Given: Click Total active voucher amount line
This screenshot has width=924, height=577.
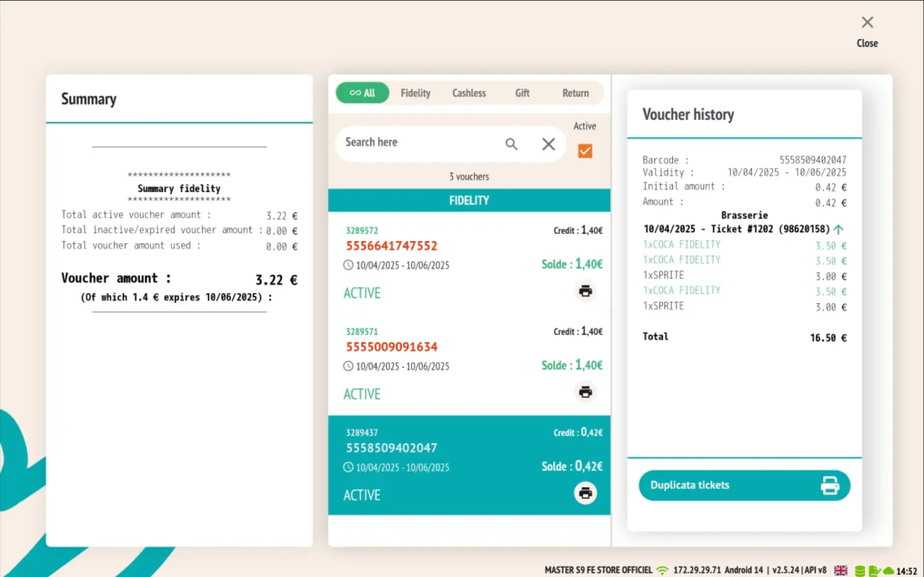Looking at the screenshot, I should (x=179, y=215).
